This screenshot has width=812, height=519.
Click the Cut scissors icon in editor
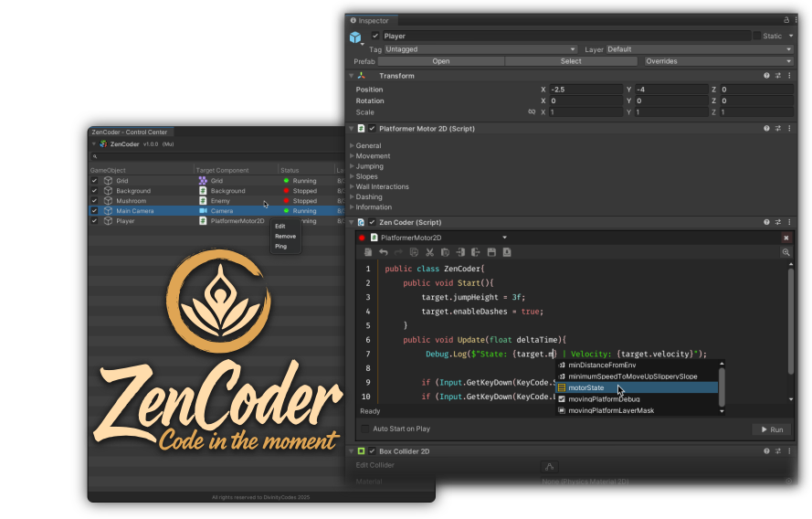click(429, 252)
